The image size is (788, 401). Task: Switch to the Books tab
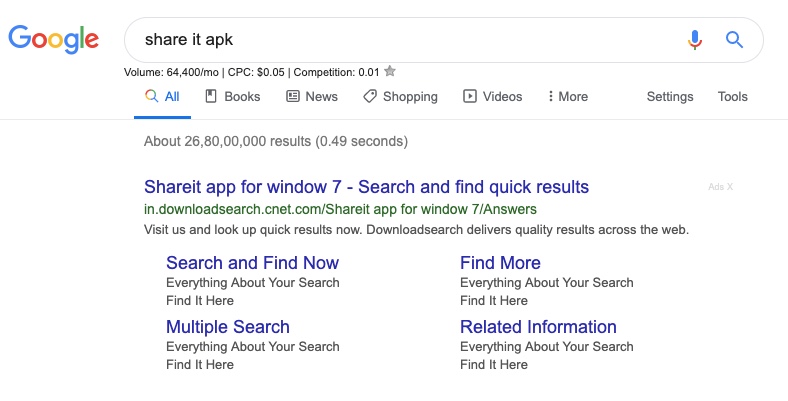(x=233, y=96)
